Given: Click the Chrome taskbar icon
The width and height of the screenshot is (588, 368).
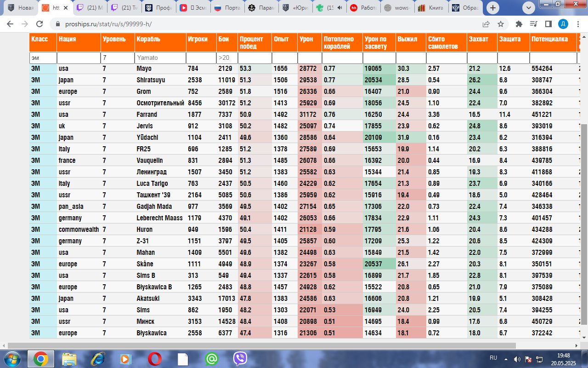Looking at the screenshot, I should click(40, 358).
